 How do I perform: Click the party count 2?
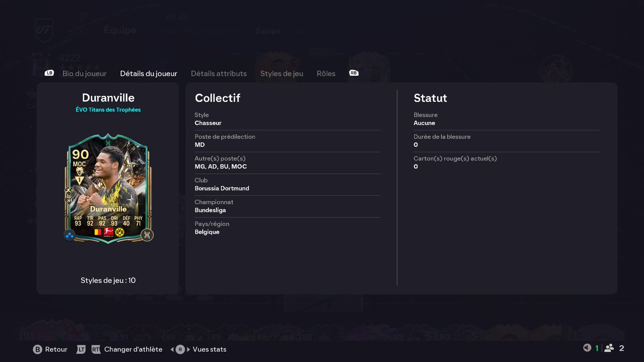(621, 348)
